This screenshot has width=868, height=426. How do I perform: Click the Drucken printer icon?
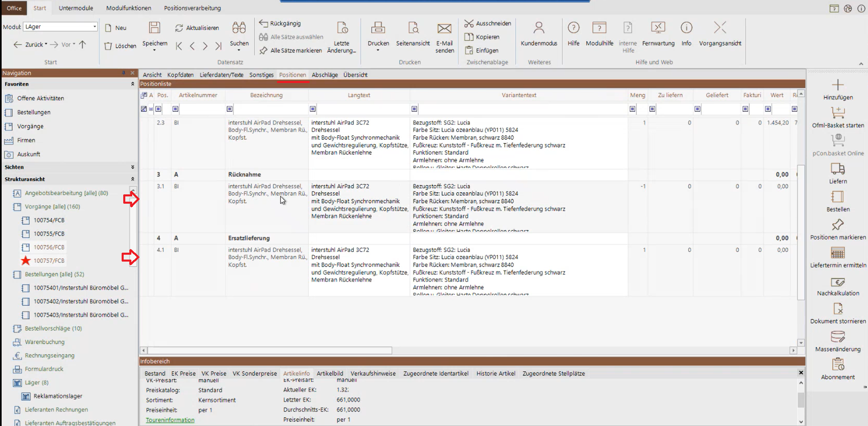378,28
